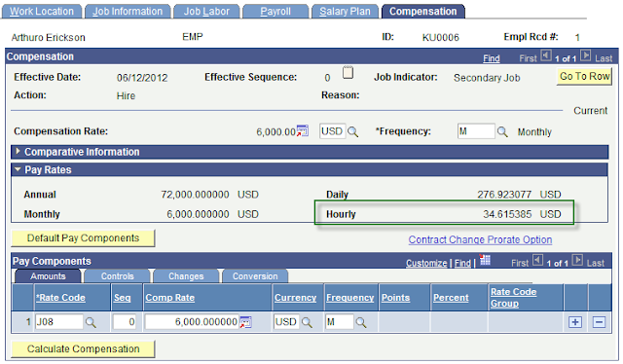Click the grid Frequency M field
Image resolution: width=623 pixels, height=364 pixels.
340,321
